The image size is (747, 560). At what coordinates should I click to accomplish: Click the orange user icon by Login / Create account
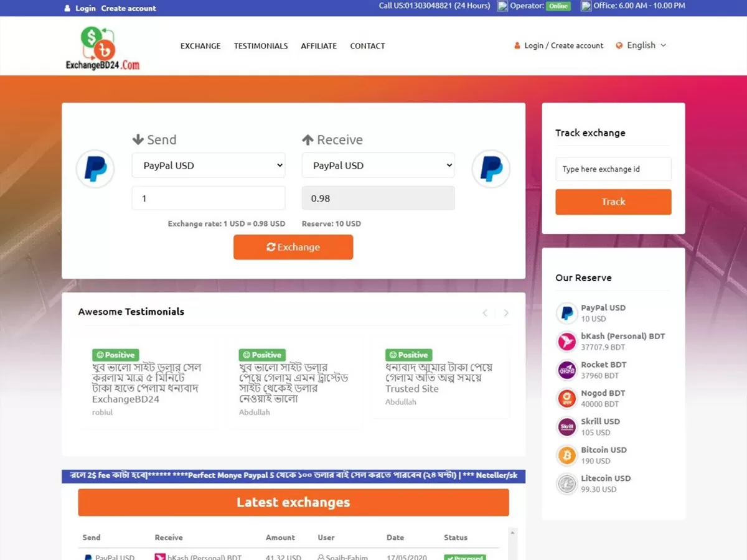pos(517,45)
